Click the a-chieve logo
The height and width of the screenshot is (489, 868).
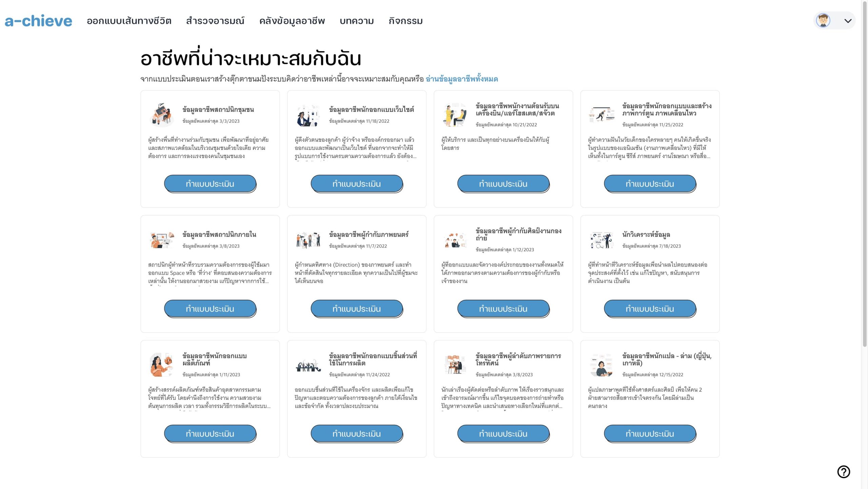pyautogui.click(x=38, y=21)
